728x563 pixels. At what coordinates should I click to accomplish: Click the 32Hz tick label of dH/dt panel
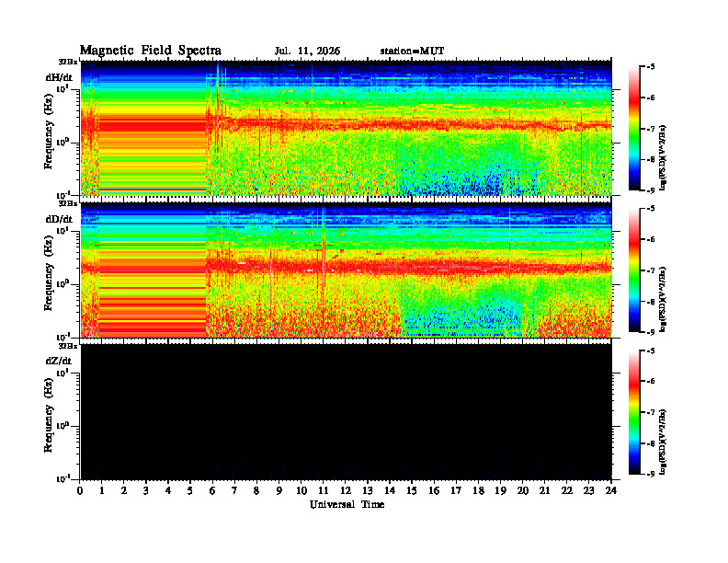[x=68, y=62]
